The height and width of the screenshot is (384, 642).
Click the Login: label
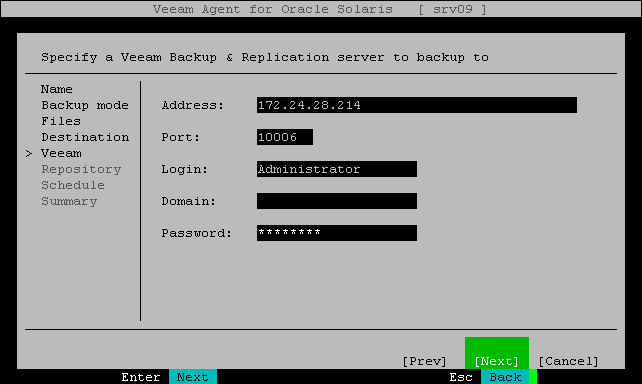(x=185, y=169)
